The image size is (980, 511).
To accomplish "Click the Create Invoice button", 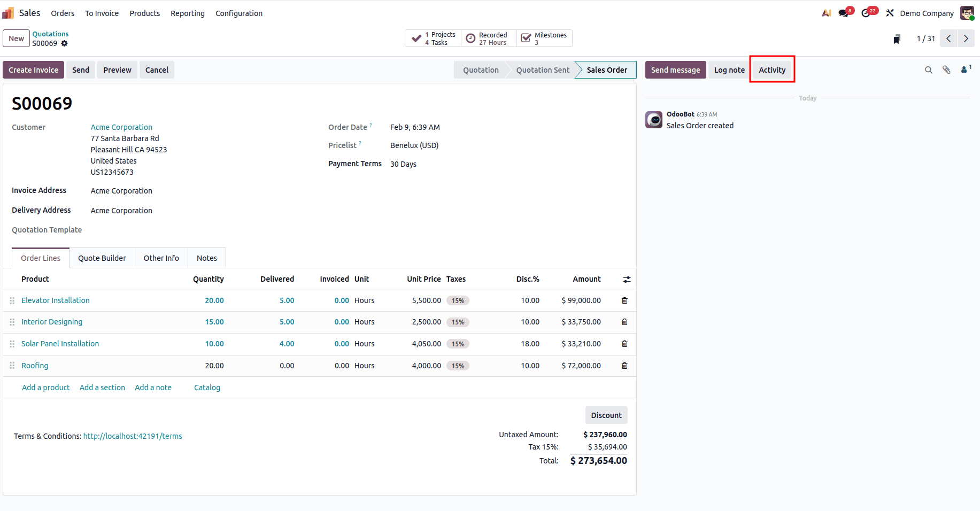I will [x=33, y=69].
